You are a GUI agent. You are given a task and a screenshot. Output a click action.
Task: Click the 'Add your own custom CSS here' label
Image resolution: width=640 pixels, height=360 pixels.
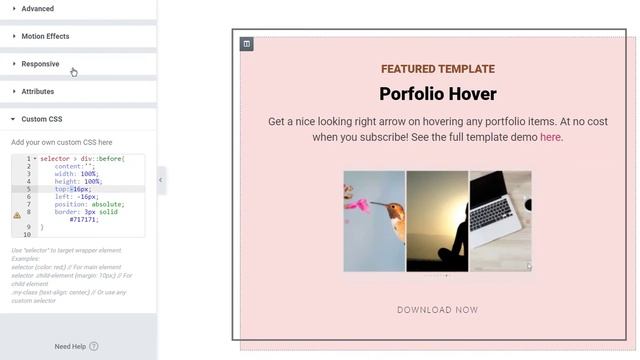pyautogui.click(x=62, y=142)
